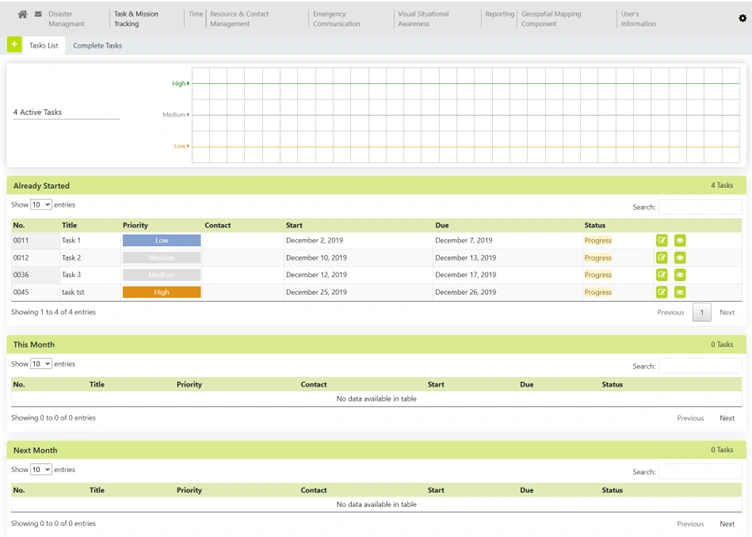Click Previous in This Month pagination
Screen dimensions: 752x537
pos(690,418)
